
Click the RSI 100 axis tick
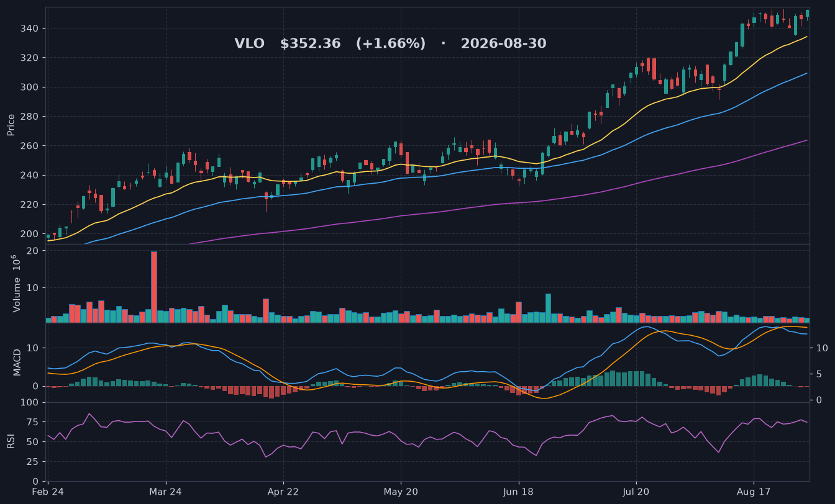point(31,403)
